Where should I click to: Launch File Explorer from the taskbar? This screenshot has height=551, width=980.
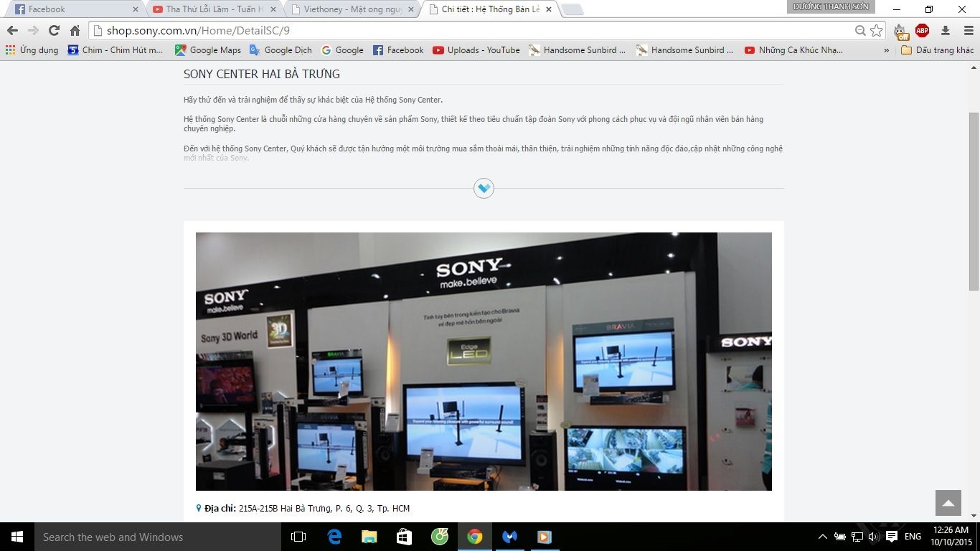tap(368, 537)
